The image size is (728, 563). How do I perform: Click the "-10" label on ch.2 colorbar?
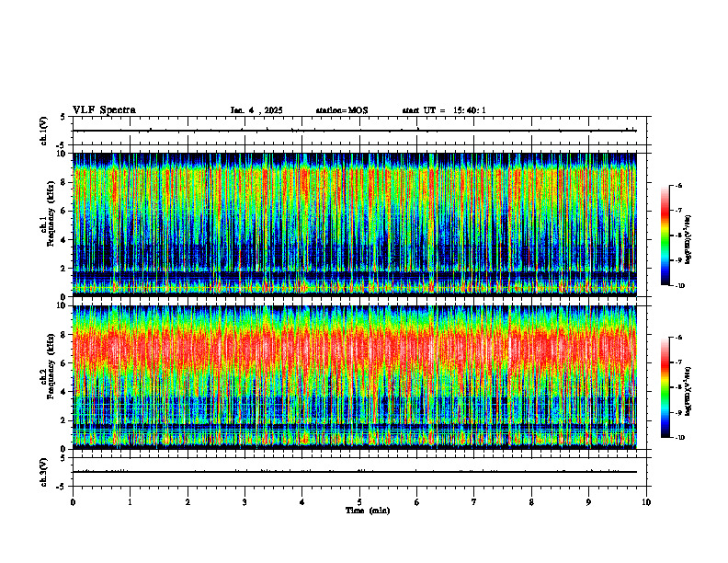click(x=679, y=438)
